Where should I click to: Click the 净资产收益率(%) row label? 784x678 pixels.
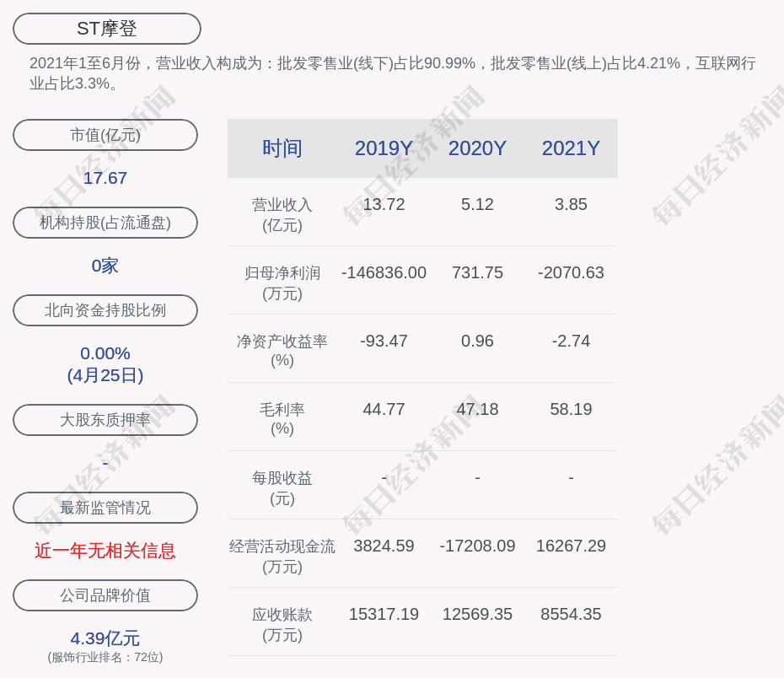[282, 351]
